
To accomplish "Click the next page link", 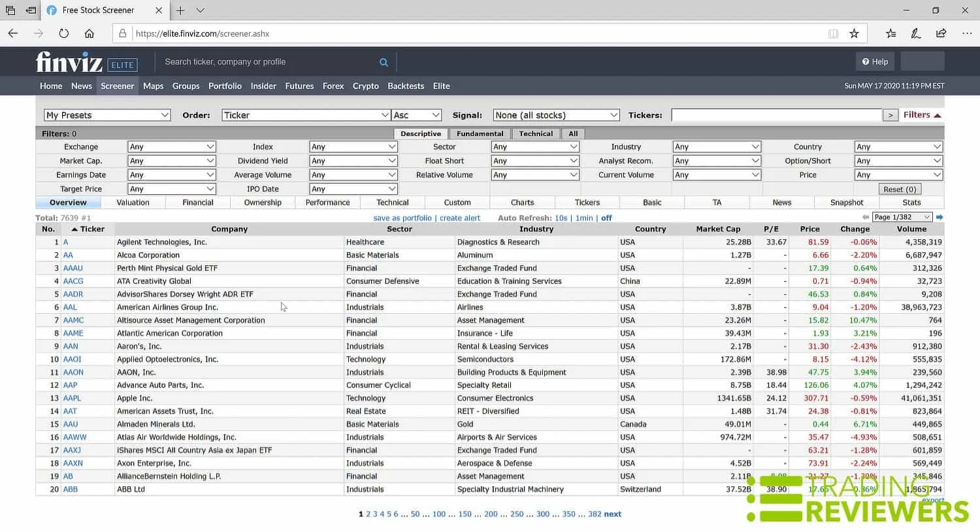I will 613,514.
